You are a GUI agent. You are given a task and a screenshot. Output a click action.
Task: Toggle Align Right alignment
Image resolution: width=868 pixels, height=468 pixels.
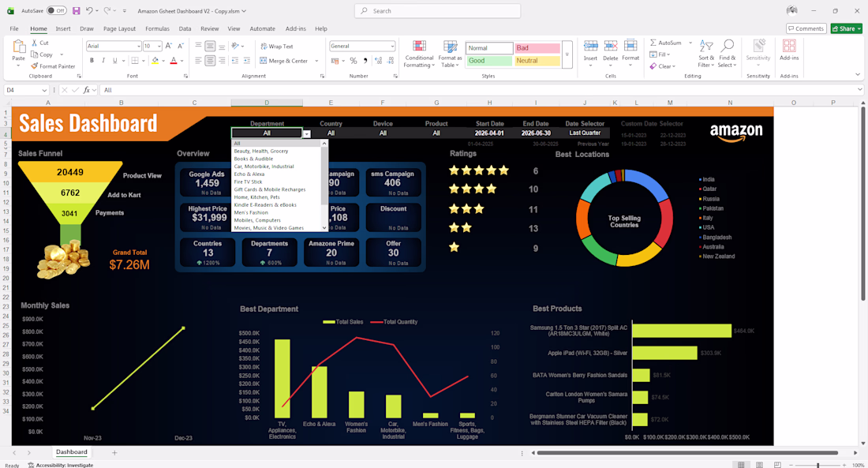tap(222, 61)
